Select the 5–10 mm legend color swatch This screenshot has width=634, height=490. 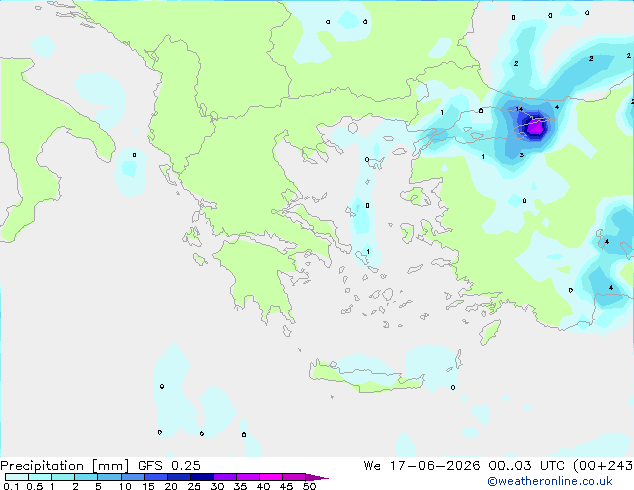[x=109, y=477]
